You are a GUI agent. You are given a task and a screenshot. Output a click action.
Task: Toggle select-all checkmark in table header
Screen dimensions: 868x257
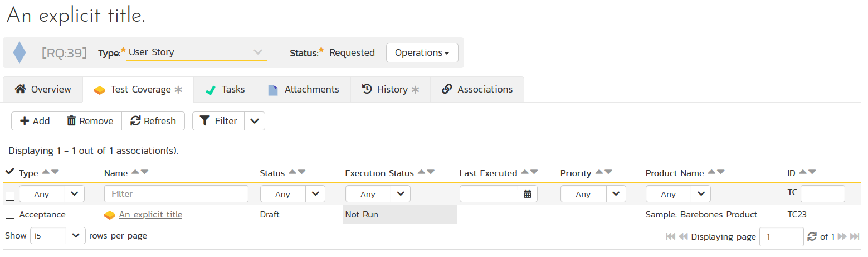[x=9, y=172]
